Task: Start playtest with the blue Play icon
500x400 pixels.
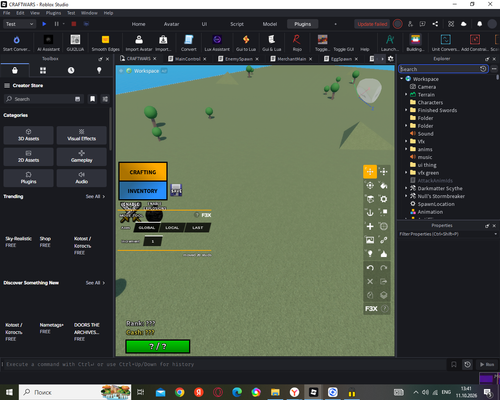Action: pyautogui.click(x=44, y=24)
